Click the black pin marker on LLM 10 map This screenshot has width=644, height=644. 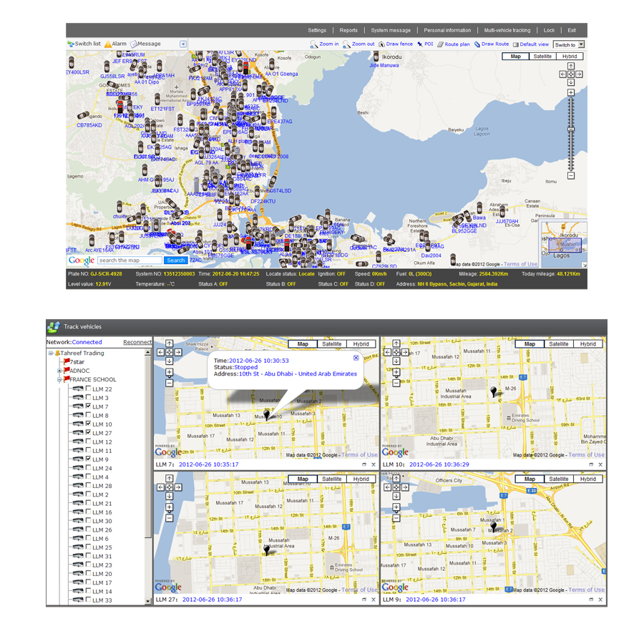pos(494,391)
